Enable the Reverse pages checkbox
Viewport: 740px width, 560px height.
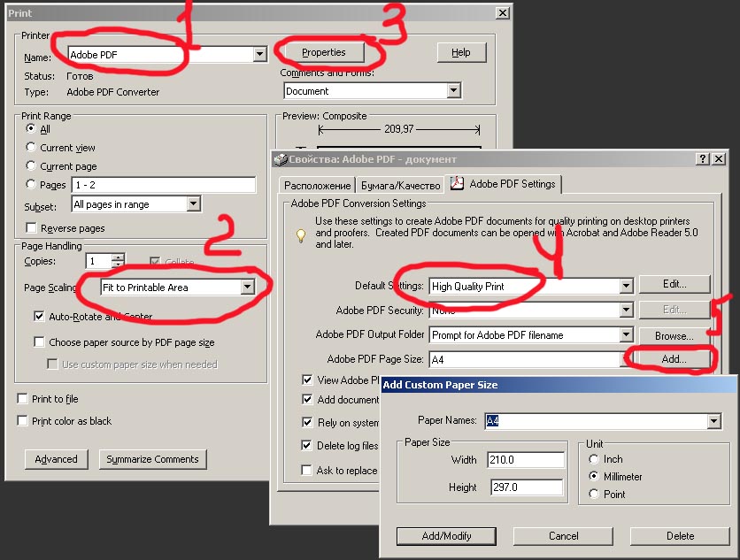coord(32,228)
